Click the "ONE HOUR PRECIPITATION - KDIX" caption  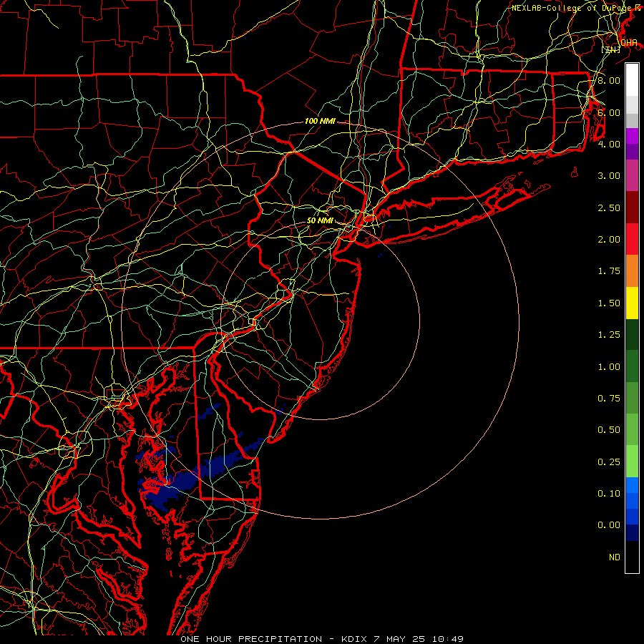pyautogui.click(x=275, y=639)
